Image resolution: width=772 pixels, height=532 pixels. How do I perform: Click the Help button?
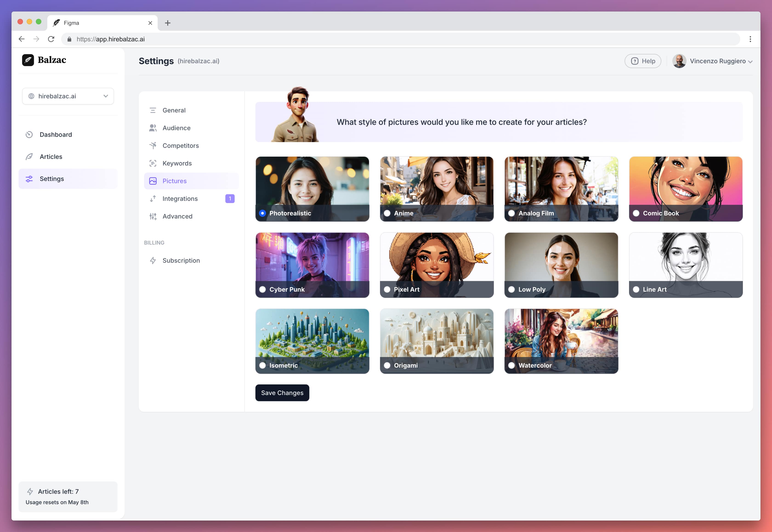pos(643,61)
